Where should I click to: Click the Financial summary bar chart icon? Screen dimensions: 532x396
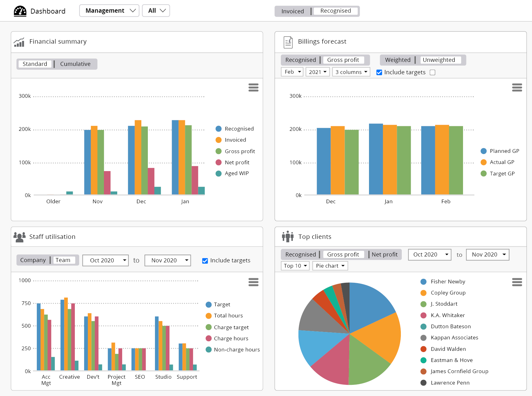19,42
